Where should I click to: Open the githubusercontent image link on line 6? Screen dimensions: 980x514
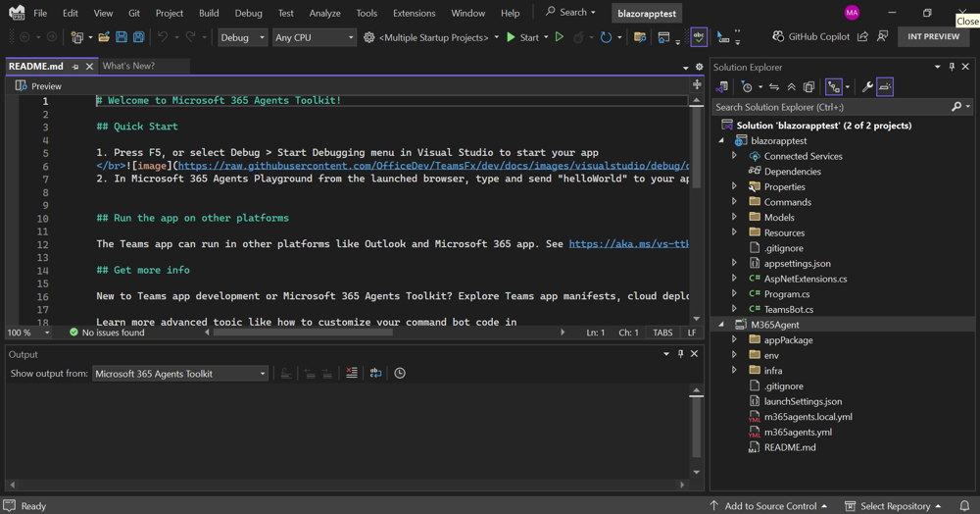tap(434, 166)
